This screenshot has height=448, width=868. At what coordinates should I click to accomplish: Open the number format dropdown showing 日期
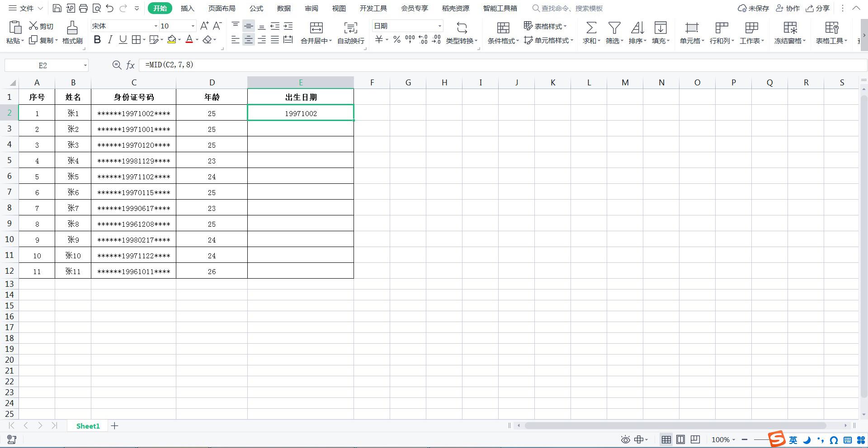pos(439,26)
